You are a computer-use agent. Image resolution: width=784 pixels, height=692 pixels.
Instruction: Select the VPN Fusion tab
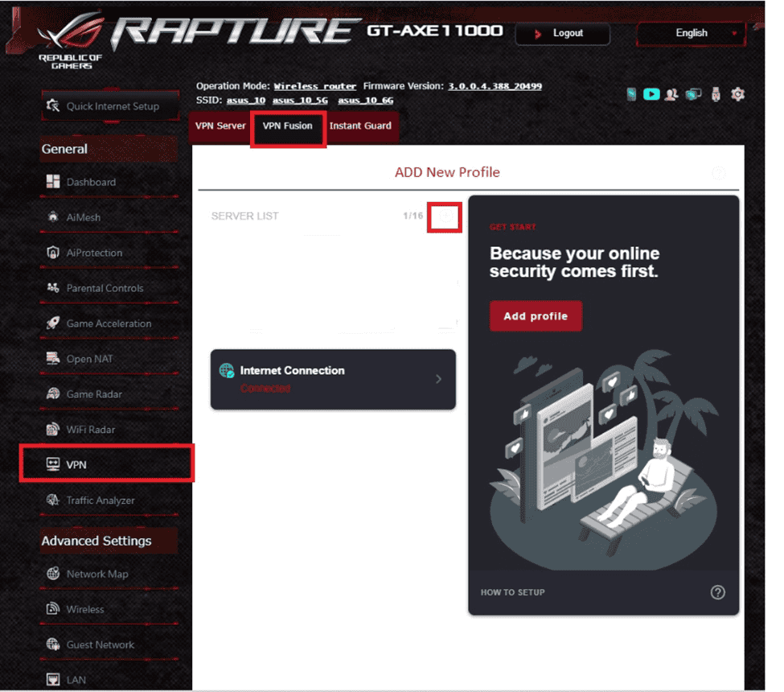coord(288,126)
